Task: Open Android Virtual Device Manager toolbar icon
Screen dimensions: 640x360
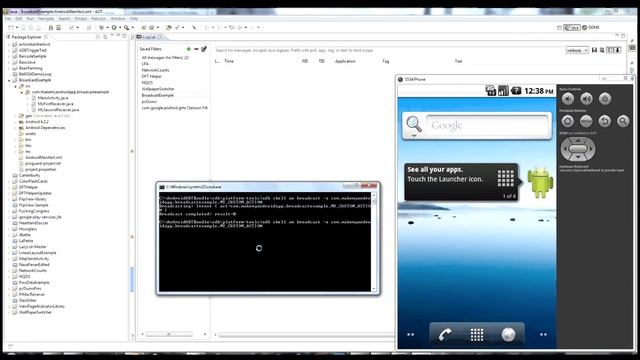Action: point(58,28)
